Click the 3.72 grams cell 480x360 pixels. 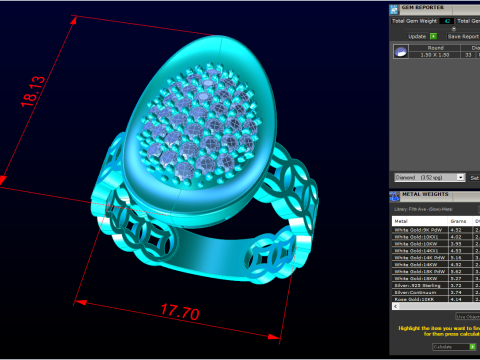(x=460, y=285)
